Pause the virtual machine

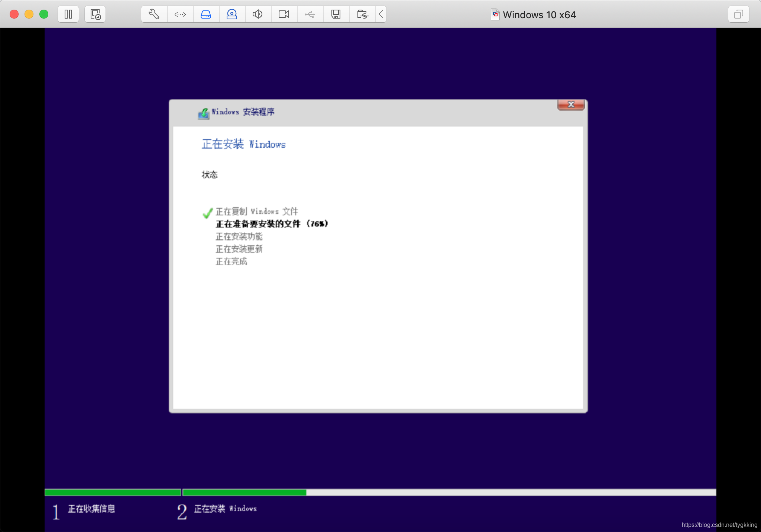(68, 14)
